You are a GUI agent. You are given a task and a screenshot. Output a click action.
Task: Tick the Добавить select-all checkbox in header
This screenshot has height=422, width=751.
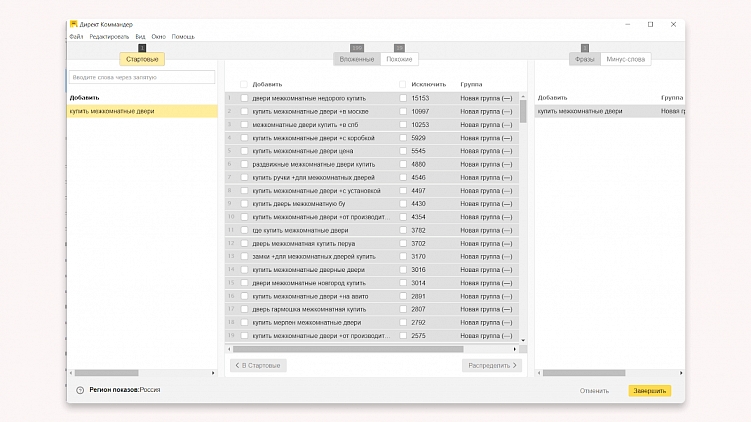pyautogui.click(x=244, y=84)
